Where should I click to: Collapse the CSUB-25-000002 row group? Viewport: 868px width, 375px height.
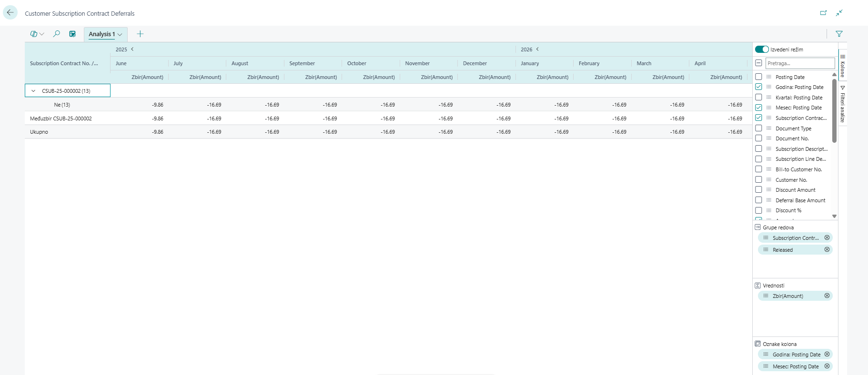click(33, 91)
